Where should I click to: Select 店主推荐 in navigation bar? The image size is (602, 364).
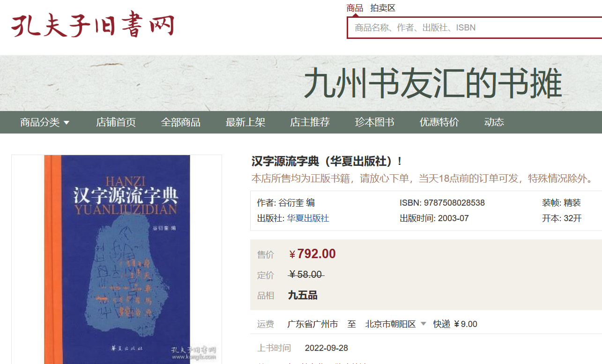[x=310, y=122]
